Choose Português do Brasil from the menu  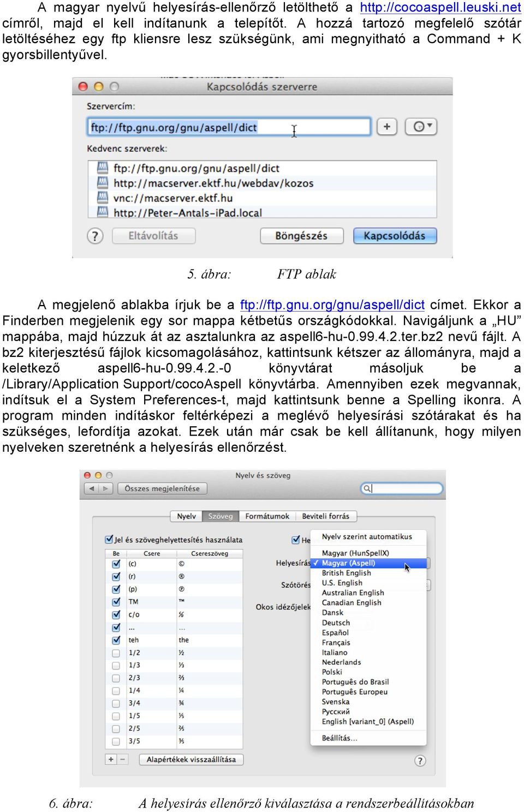[368, 682]
